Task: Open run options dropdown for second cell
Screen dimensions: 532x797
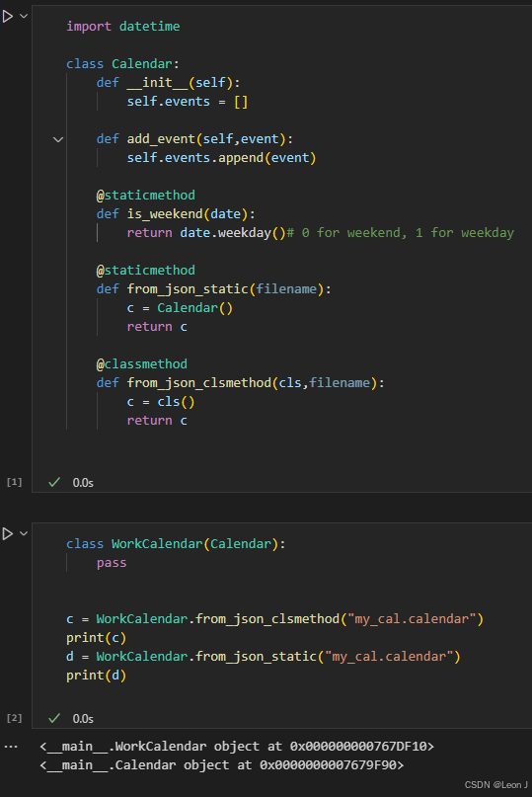Action: pyautogui.click(x=24, y=533)
